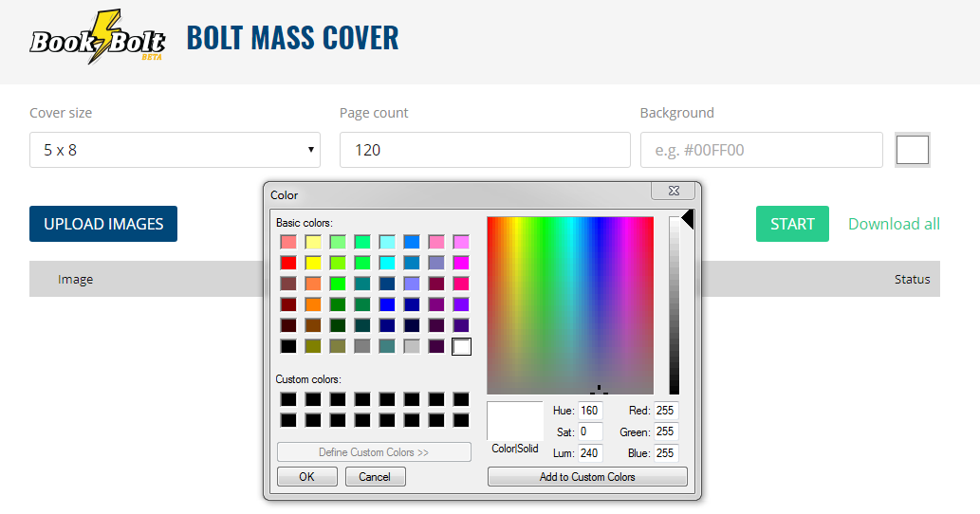Click the Hue value field
Viewport: 980px width, 514px height.
coord(590,411)
